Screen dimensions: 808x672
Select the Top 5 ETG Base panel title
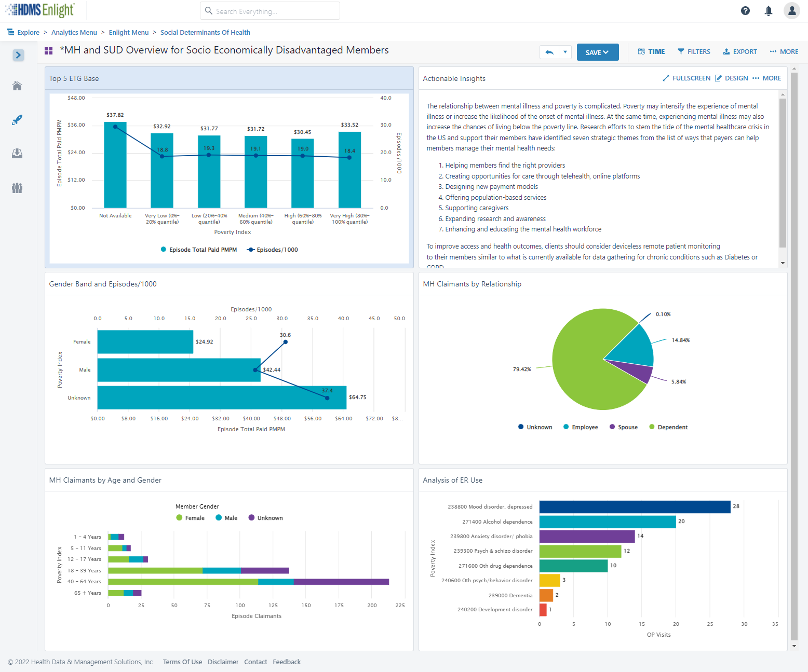(74, 78)
